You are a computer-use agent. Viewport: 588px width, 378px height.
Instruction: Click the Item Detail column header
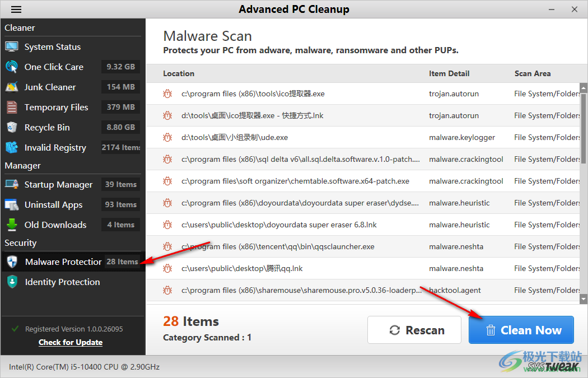coord(449,73)
